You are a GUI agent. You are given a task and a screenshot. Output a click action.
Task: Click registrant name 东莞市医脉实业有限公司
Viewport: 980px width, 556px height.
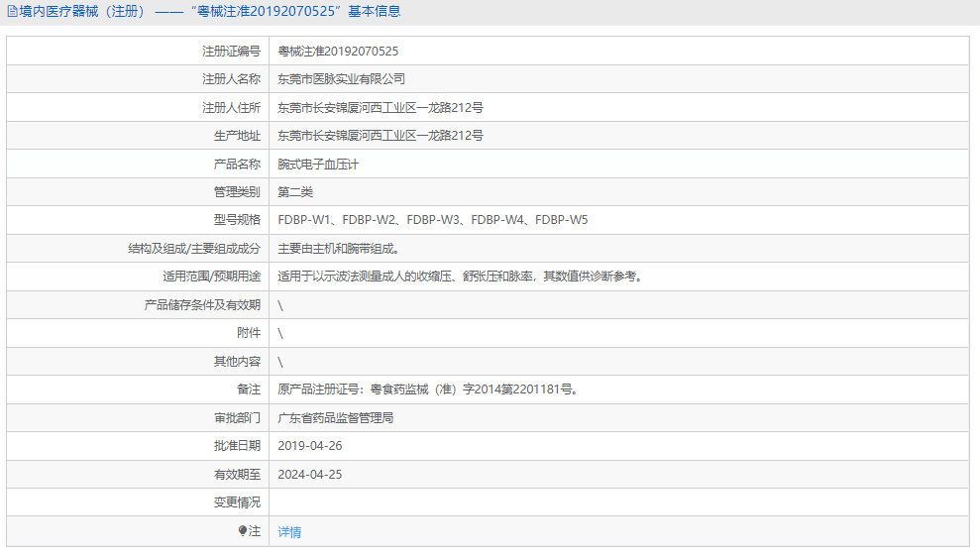[x=341, y=79]
